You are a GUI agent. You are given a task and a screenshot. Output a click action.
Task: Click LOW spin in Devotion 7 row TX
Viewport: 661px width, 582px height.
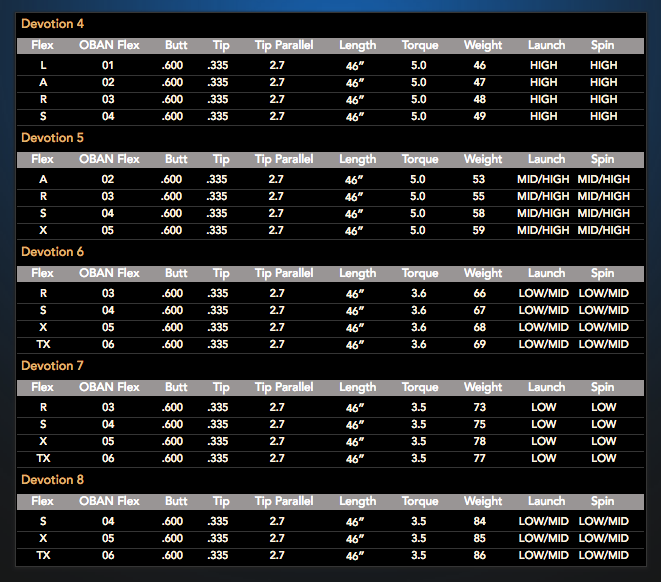click(x=604, y=459)
